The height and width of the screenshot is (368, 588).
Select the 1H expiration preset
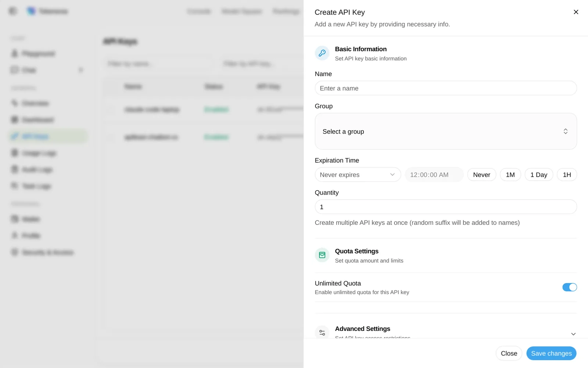(x=567, y=175)
